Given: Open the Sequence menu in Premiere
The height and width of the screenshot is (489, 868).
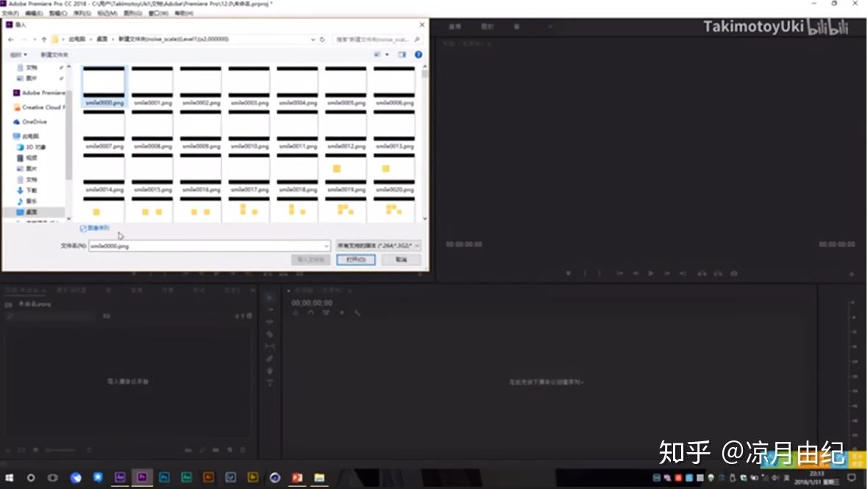Looking at the screenshot, I should (82, 13).
